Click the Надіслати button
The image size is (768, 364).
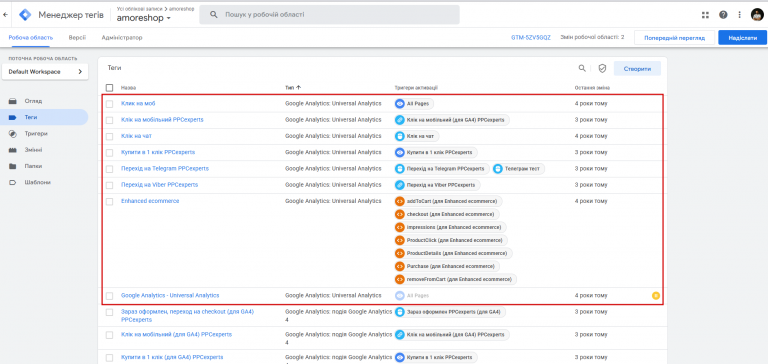click(x=743, y=38)
